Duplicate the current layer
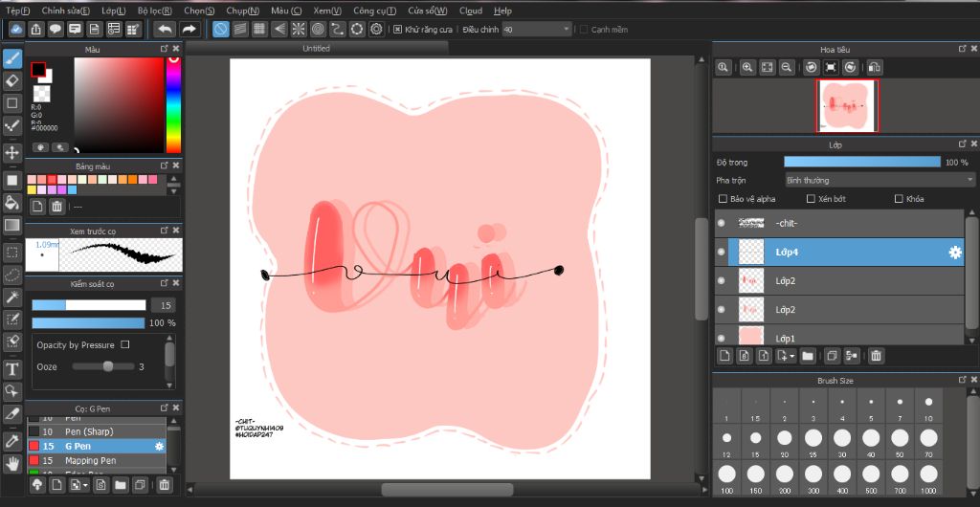The height and width of the screenshot is (507, 980). (x=832, y=356)
